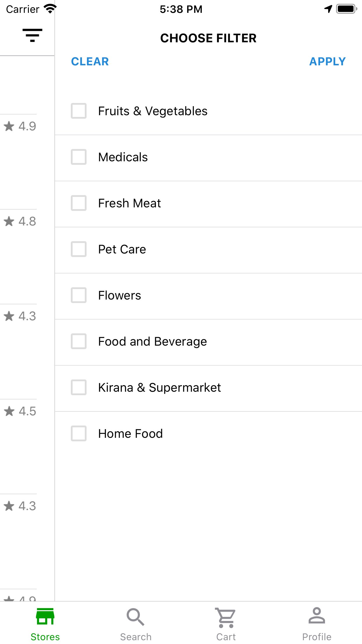The height and width of the screenshot is (644, 362).
Task: Select the Pet Care checkbox
Action: 79,249
